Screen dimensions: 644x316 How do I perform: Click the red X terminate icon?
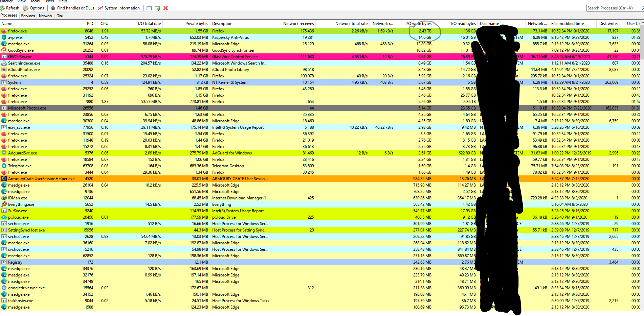165,8
